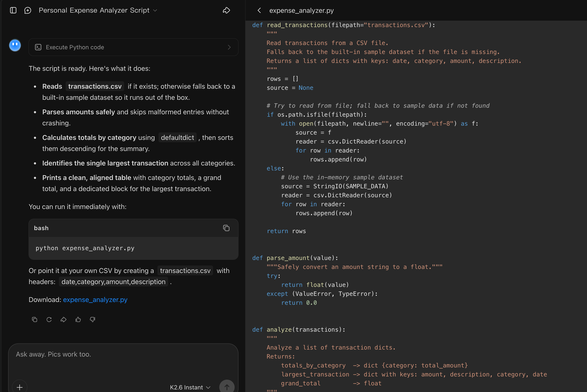
Task: Send the message with the arrow button
Action: 227,387
